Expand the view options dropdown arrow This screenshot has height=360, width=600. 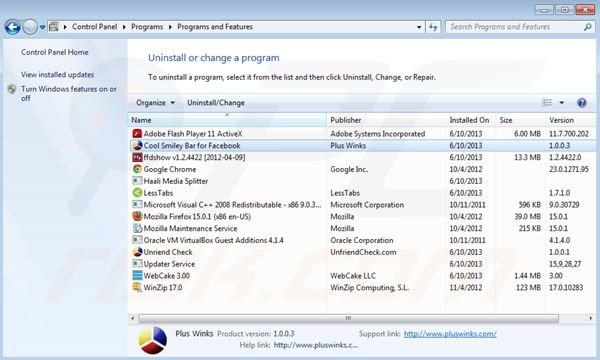(562, 103)
